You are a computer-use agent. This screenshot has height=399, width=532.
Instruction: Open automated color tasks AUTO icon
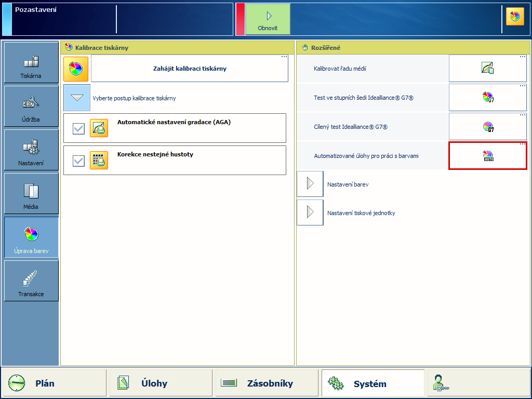[487, 155]
